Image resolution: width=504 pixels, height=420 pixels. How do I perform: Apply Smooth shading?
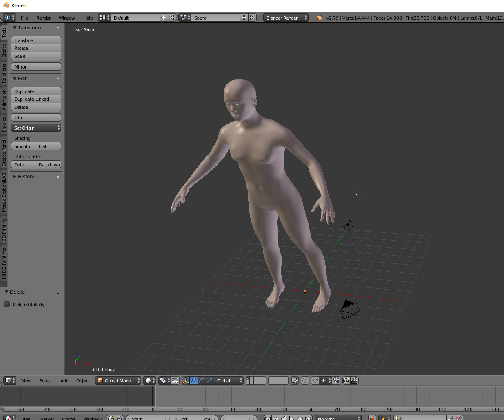point(23,146)
